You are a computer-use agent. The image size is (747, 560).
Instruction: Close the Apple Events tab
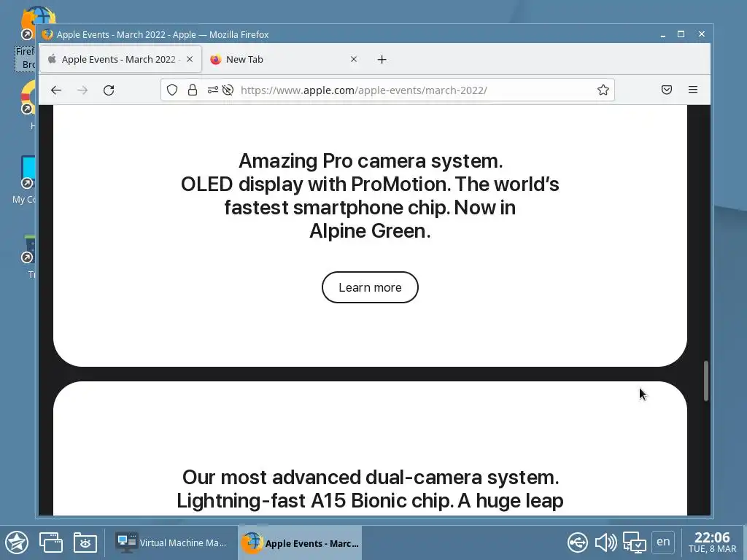point(190,59)
